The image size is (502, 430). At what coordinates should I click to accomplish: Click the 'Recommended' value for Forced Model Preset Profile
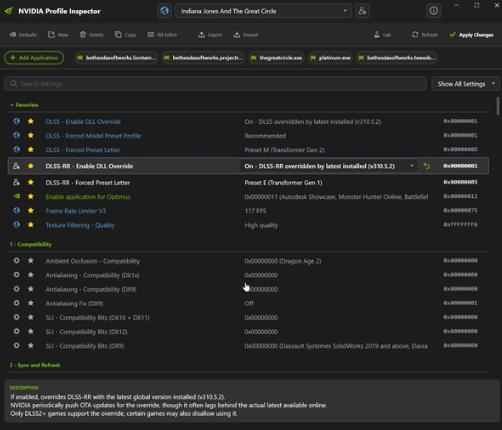click(265, 136)
